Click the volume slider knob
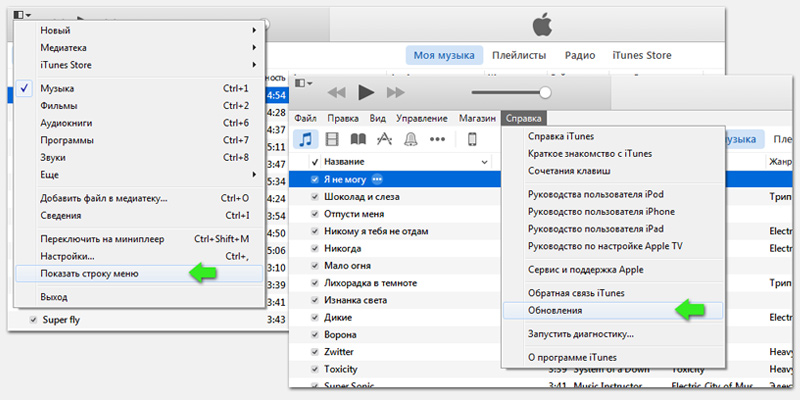 tap(545, 92)
